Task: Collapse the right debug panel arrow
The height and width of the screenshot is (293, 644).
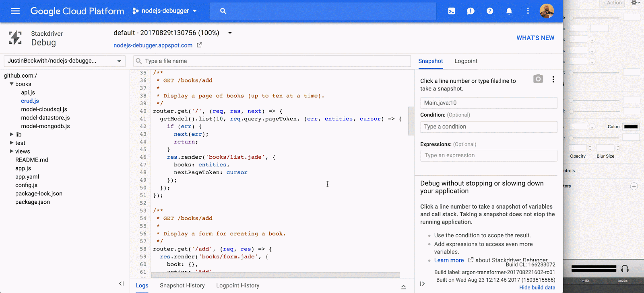Action: (422, 284)
